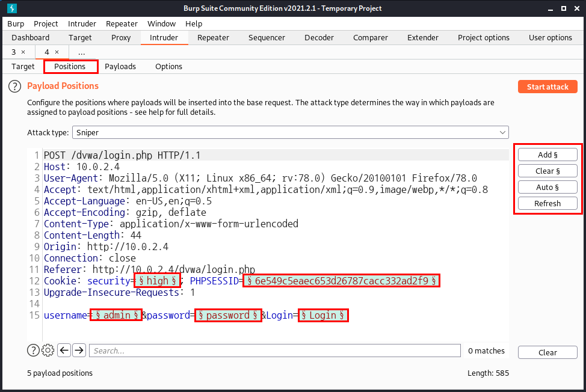Click the Content-Type header line
The width and height of the screenshot is (586, 392).
pyautogui.click(x=171, y=224)
